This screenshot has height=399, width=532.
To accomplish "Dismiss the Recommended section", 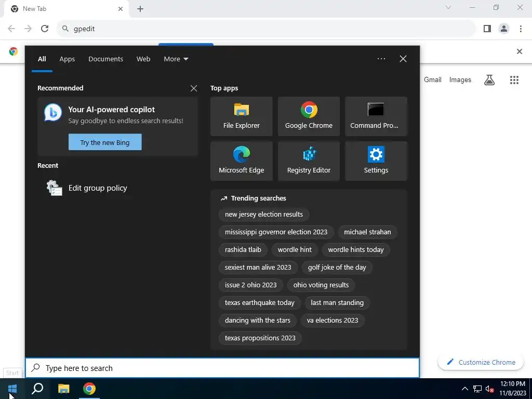I will (194, 88).
